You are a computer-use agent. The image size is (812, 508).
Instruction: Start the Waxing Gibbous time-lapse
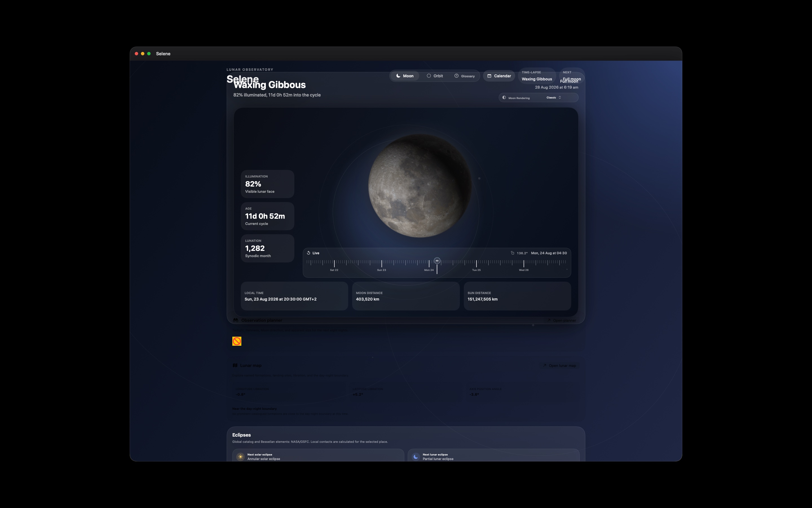[x=537, y=76]
